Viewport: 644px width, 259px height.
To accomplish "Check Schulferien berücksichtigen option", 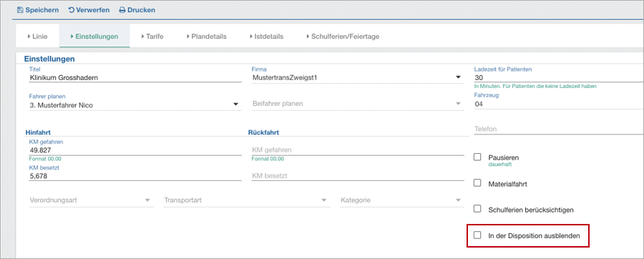I will pyautogui.click(x=477, y=209).
